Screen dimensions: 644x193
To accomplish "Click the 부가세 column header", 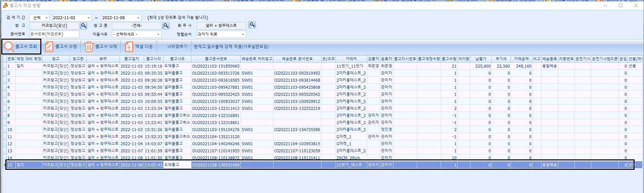I will [501, 59].
